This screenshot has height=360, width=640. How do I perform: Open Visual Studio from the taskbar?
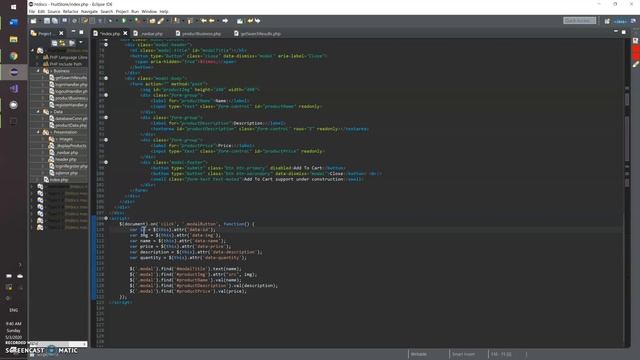point(13,89)
